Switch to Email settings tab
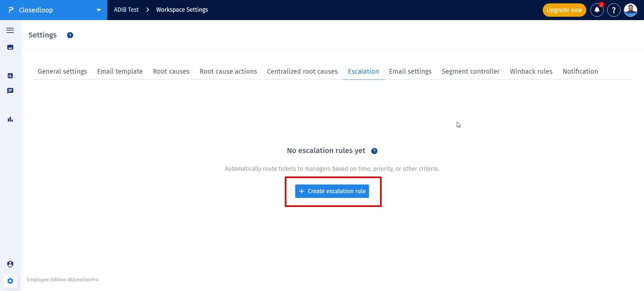Screen dimensions: 644x291 pyautogui.click(x=410, y=71)
